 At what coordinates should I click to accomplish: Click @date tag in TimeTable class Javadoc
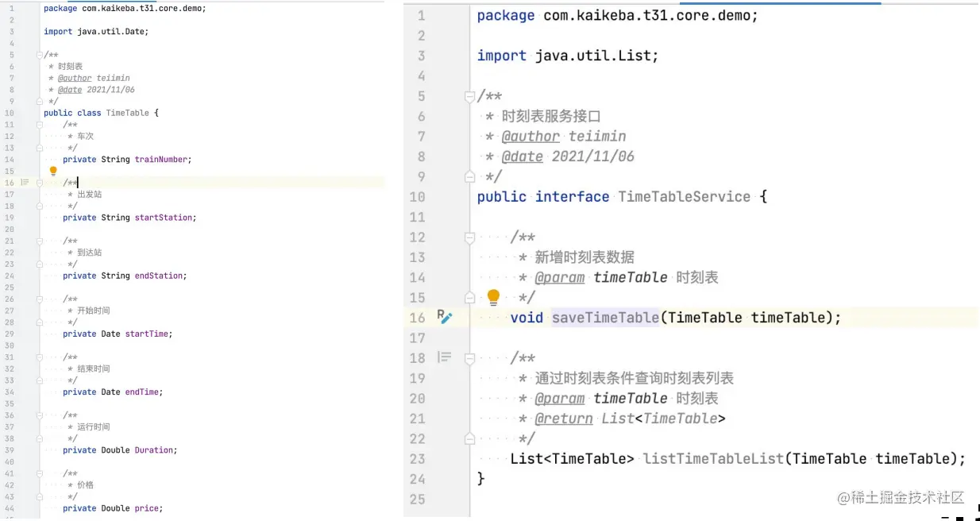click(70, 90)
